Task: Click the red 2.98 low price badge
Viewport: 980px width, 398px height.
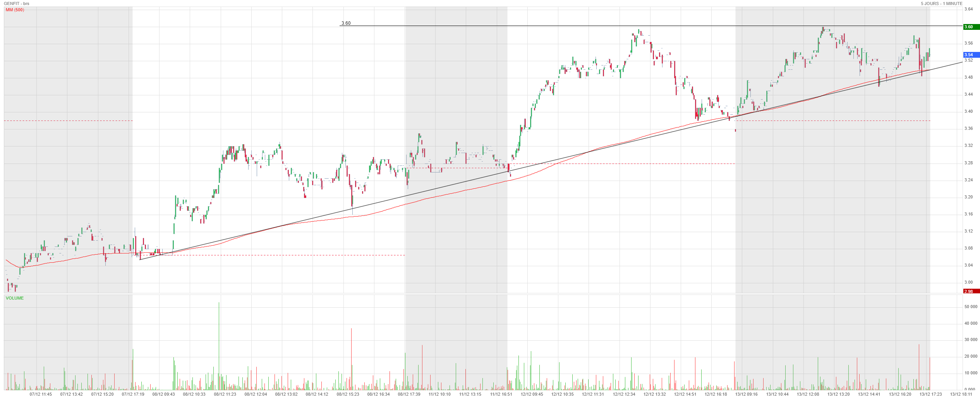Action: tap(971, 291)
